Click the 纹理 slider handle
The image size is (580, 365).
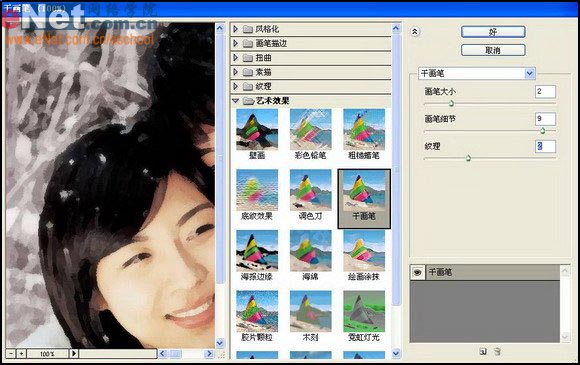(468, 158)
